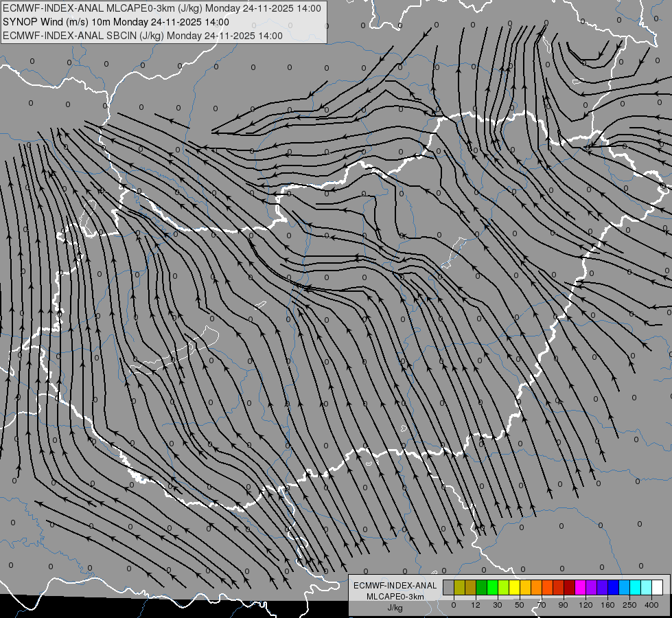Click the 12 legend scale value

(x=476, y=605)
